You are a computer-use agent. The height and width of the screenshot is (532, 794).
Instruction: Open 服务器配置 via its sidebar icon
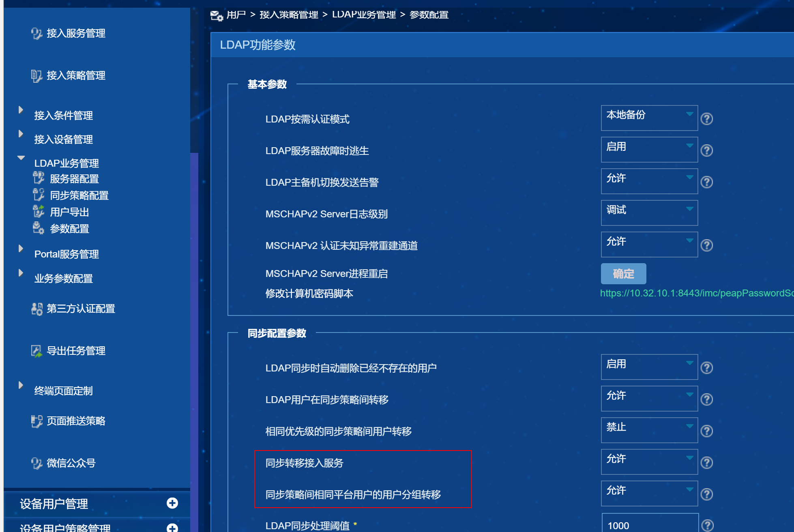point(39,178)
